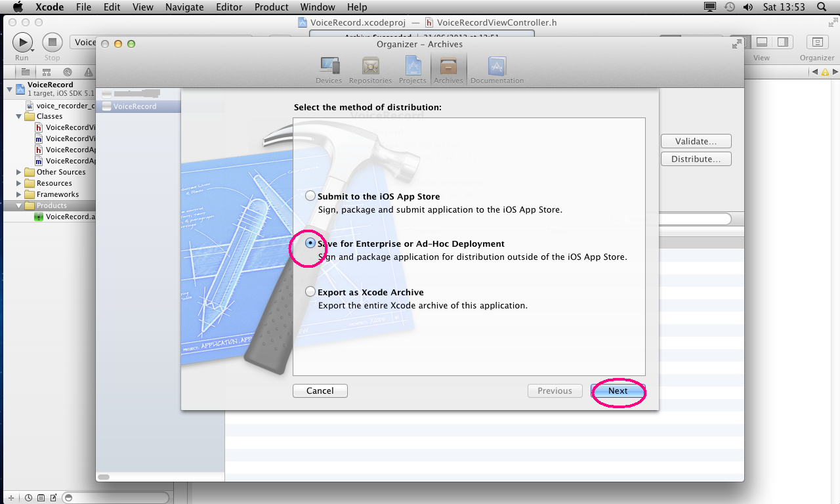Expand the Other Sources group
Screen dimensions: 840x504
[x=19, y=172]
